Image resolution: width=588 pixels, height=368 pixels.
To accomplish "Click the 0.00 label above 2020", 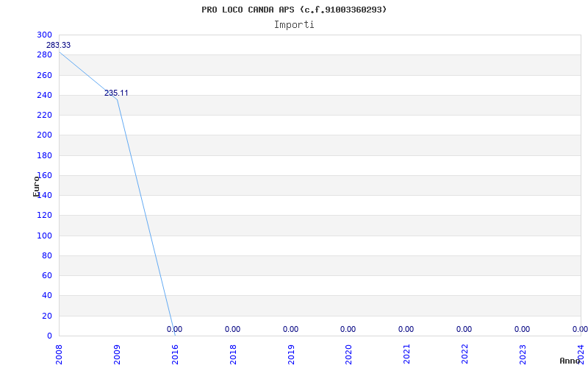I will point(348,329).
